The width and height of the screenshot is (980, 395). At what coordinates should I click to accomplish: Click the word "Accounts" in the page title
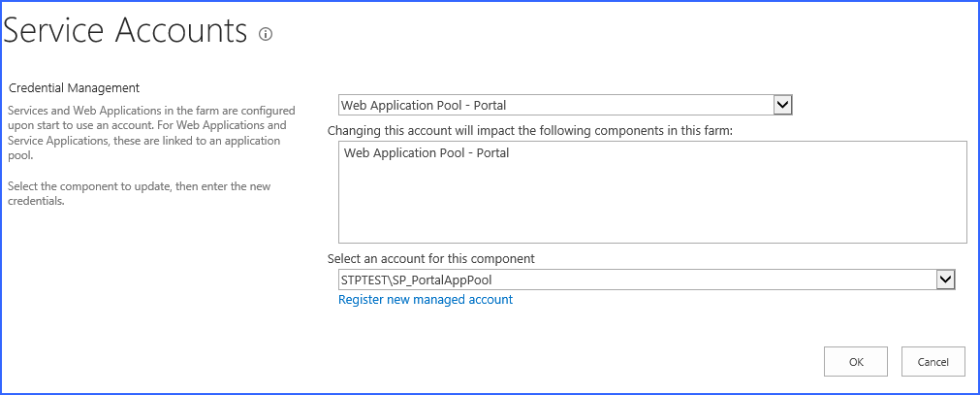[183, 31]
